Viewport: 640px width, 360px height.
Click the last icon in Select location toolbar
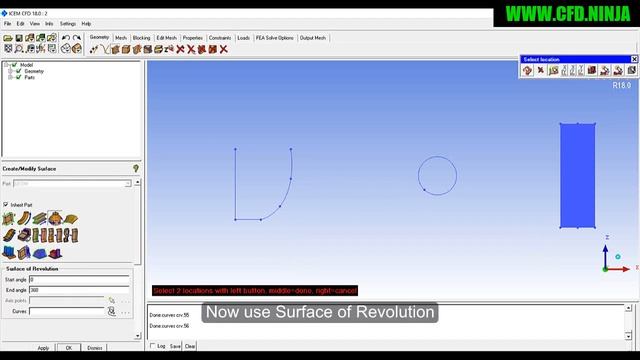631,70
